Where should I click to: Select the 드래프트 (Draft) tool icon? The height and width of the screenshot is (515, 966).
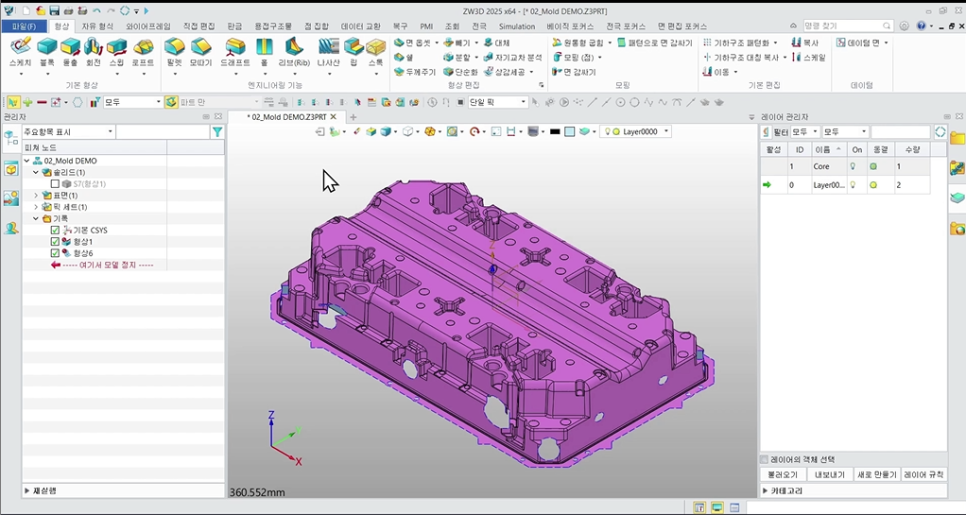[x=235, y=47]
